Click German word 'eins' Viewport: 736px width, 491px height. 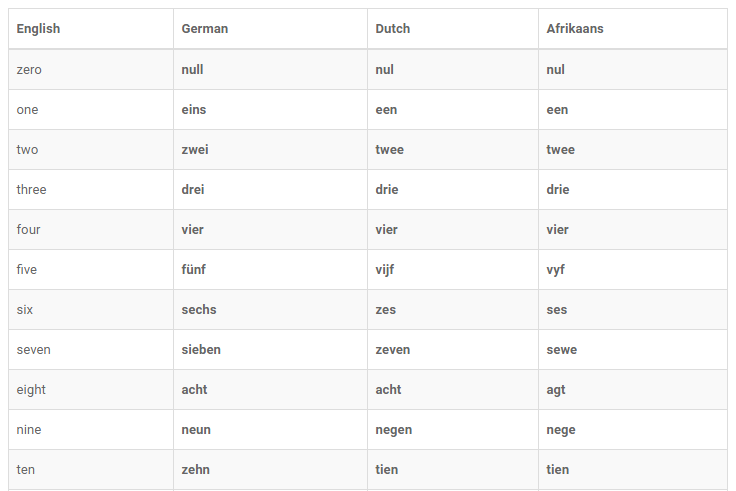[194, 110]
